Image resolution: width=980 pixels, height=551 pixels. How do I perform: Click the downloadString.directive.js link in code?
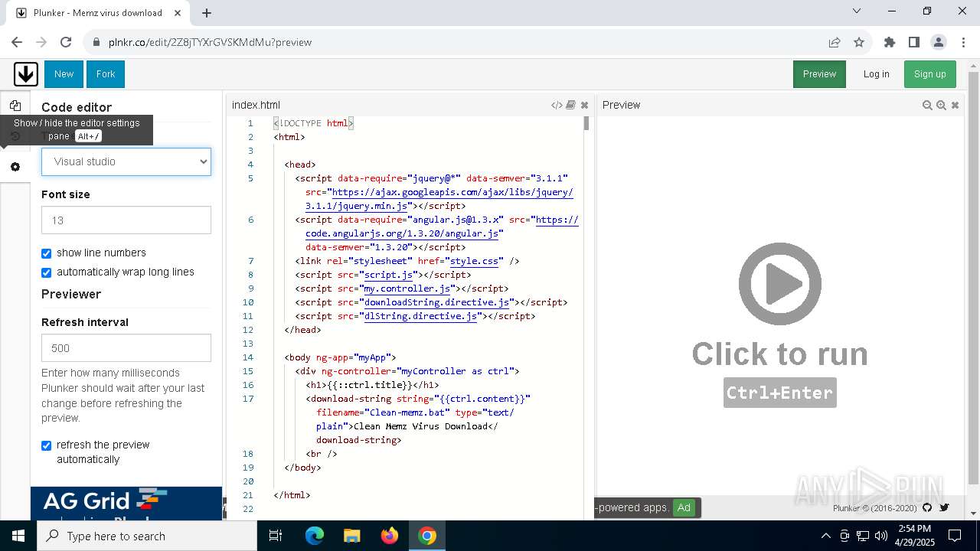coord(436,302)
